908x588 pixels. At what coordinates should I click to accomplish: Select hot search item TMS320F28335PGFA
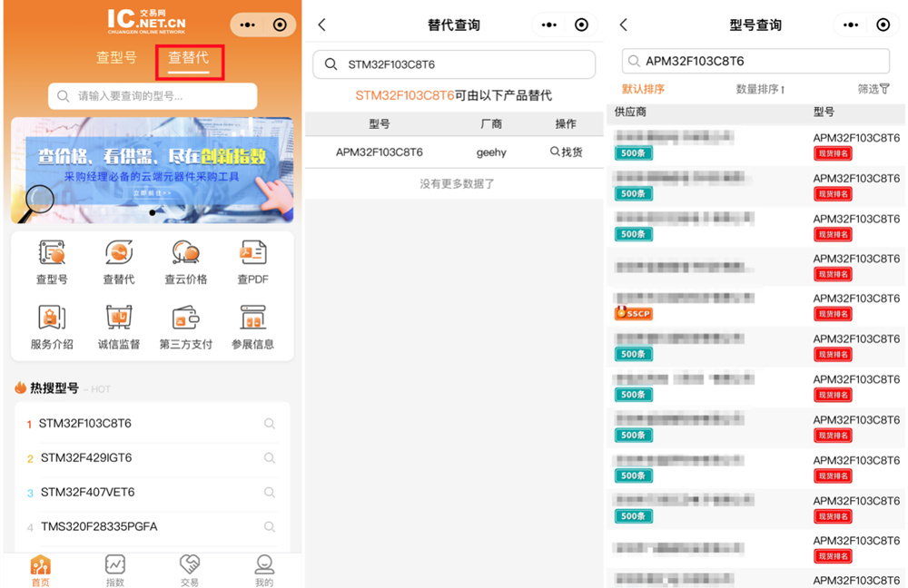99,526
